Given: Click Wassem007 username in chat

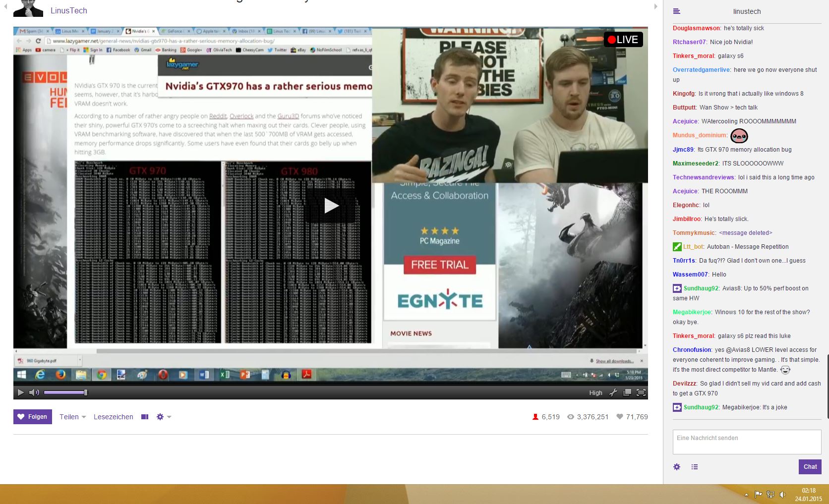Looking at the screenshot, I should (690, 275).
